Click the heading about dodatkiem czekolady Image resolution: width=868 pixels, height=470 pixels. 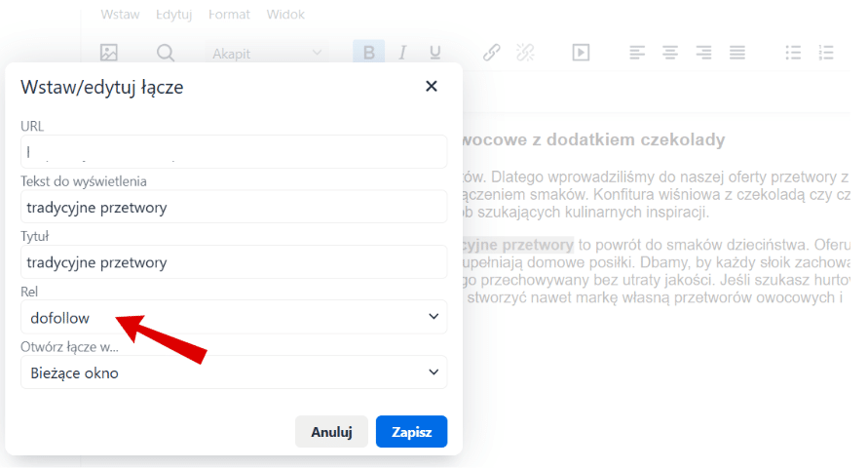click(593, 139)
